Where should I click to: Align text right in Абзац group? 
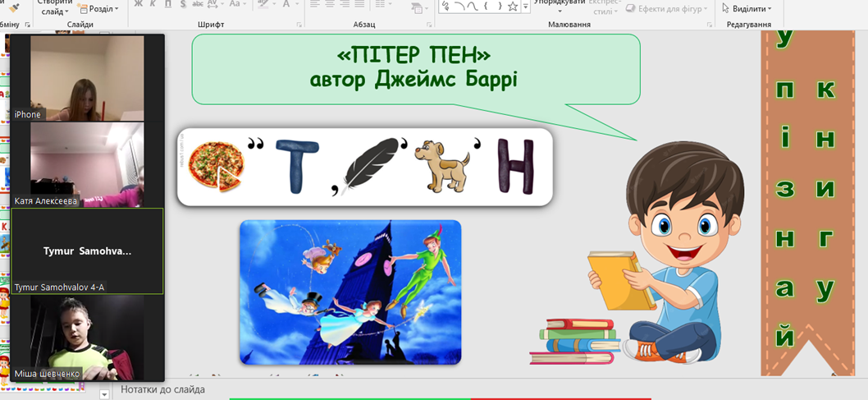[345, 4]
